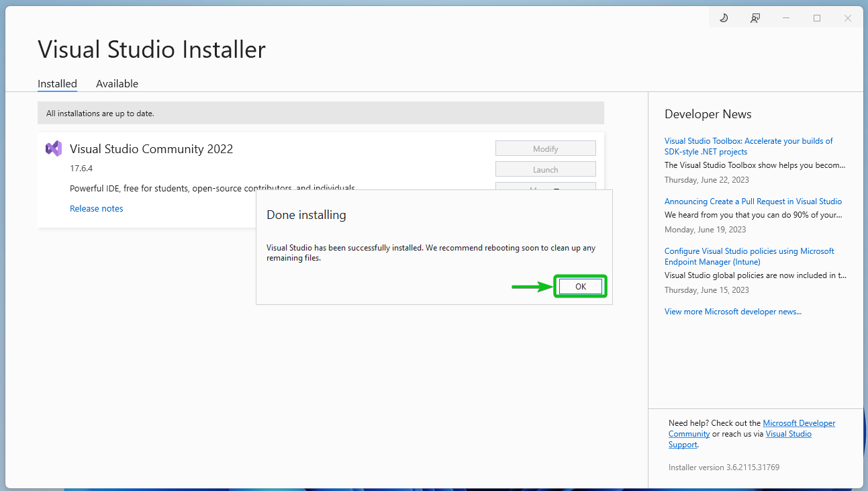Toggle dark theme moon icon
The image size is (868, 491).
(724, 18)
